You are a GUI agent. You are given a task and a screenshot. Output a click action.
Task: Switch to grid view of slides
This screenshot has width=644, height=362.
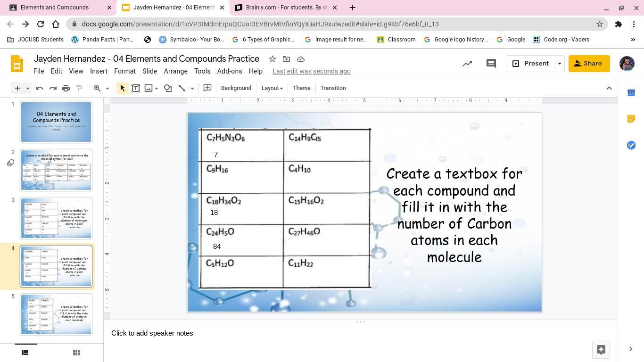click(76, 353)
